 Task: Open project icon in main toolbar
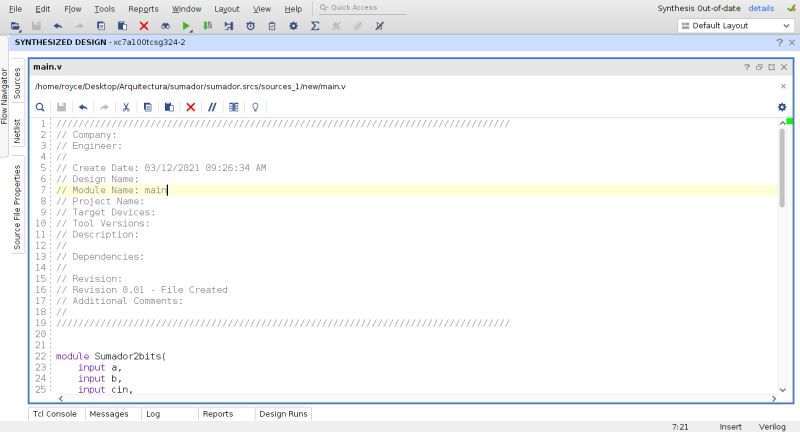point(15,26)
